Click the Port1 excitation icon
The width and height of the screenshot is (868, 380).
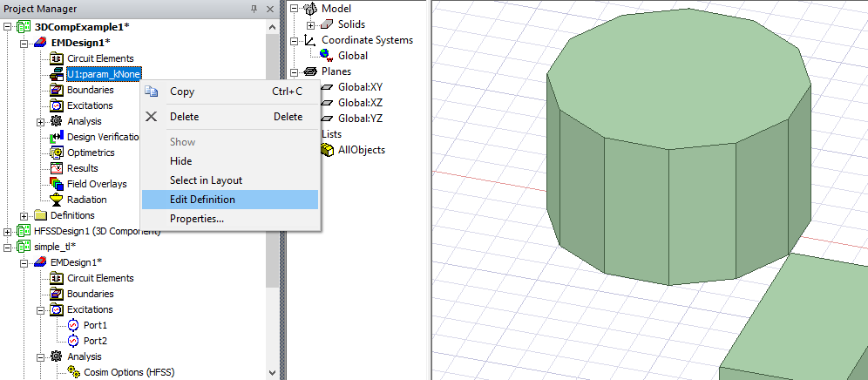click(x=73, y=325)
